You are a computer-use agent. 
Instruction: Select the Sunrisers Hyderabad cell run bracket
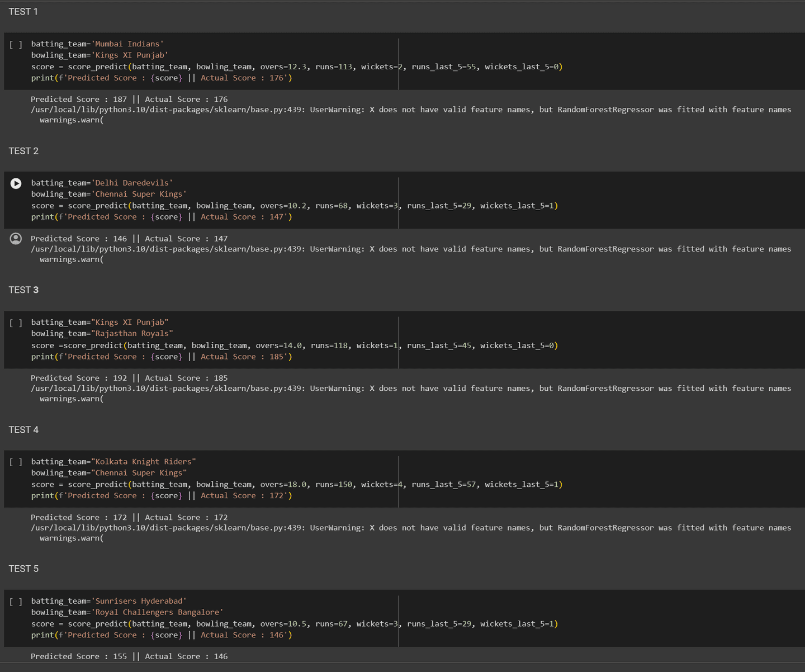(16, 602)
